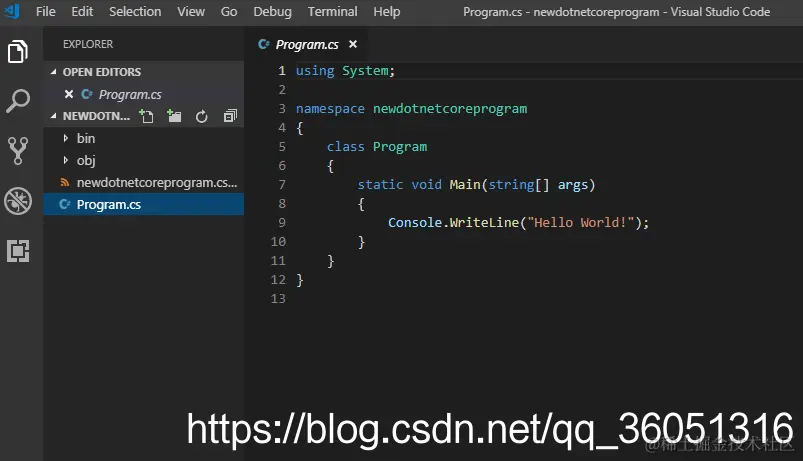The image size is (803, 461).
Task: Close the Program.cs editor tab
Action: tap(352, 44)
